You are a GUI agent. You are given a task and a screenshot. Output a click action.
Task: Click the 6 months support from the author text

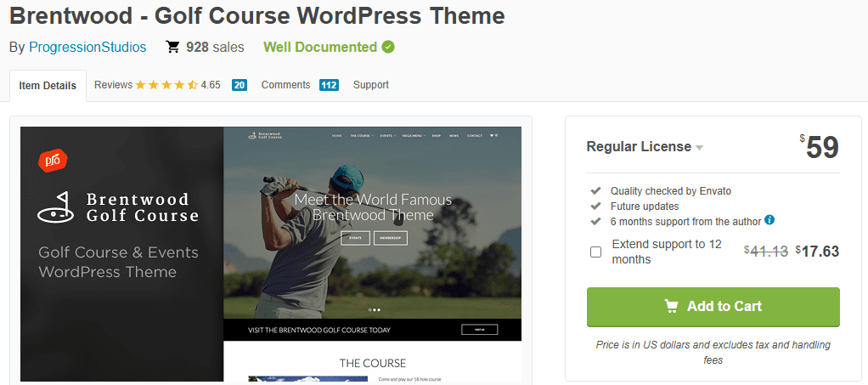(686, 222)
